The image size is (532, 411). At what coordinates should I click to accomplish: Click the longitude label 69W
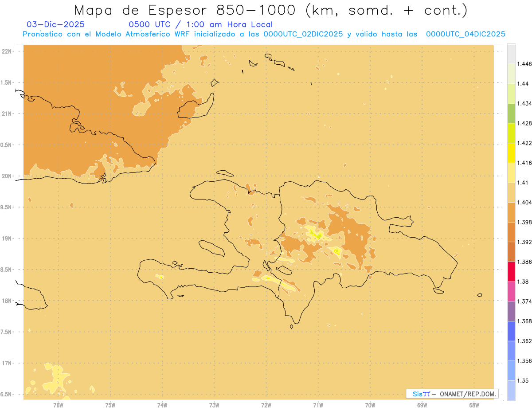pos(422,405)
